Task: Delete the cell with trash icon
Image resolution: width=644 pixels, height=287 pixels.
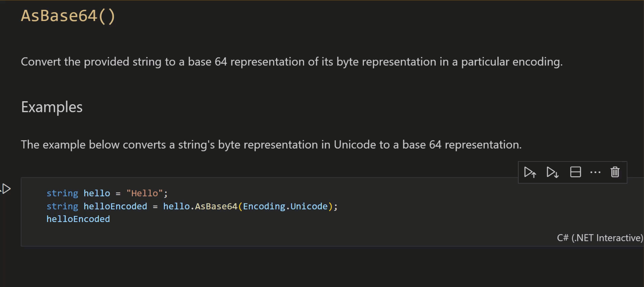Action: click(615, 172)
